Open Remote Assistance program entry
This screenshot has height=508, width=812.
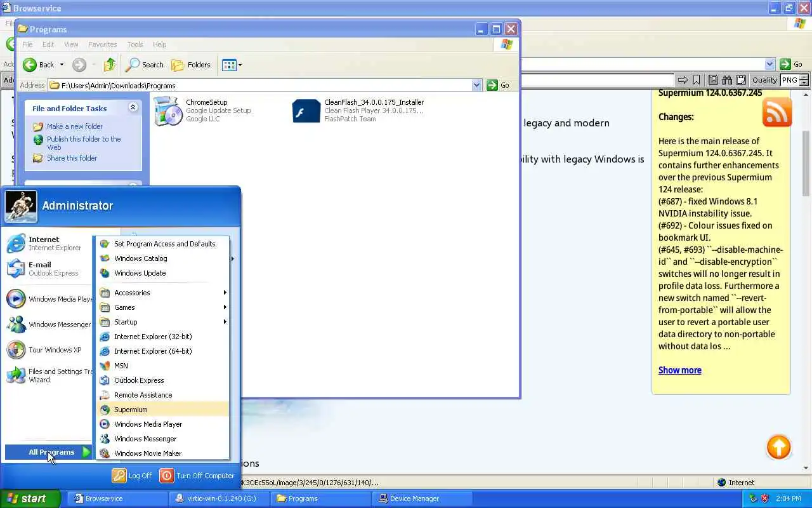pyautogui.click(x=162, y=395)
